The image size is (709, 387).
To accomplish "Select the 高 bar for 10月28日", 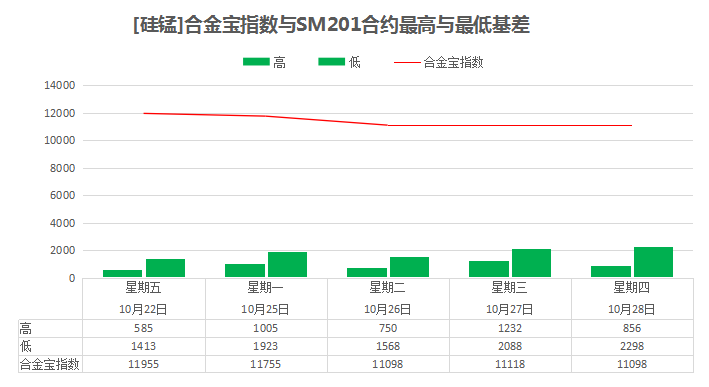I will click(x=611, y=272).
